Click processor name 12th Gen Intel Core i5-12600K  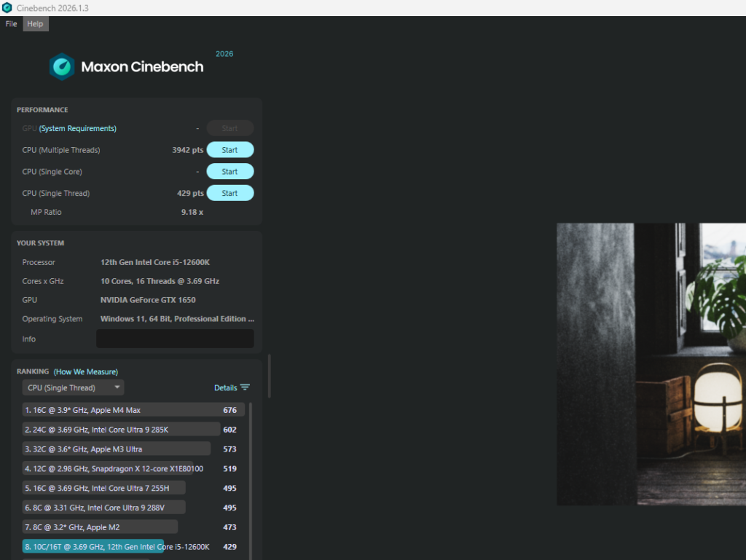[x=155, y=262]
